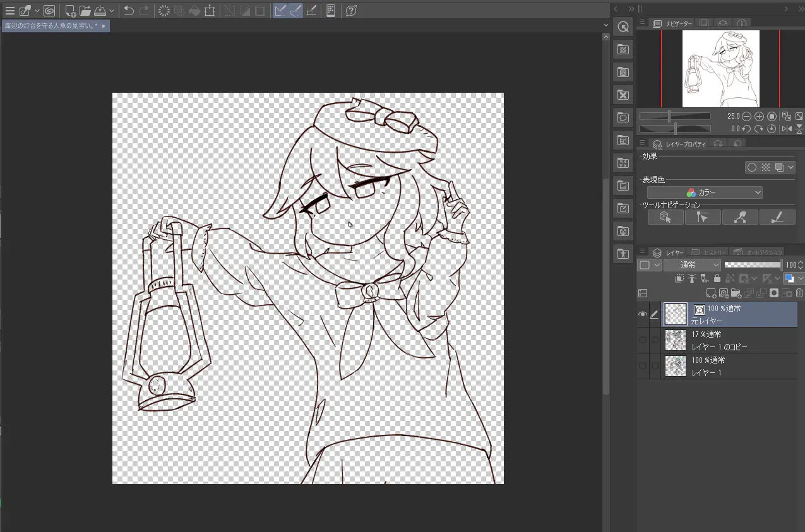Open Quick Access palette icon in side dock
The image size is (805, 532).
pos(623,27)
